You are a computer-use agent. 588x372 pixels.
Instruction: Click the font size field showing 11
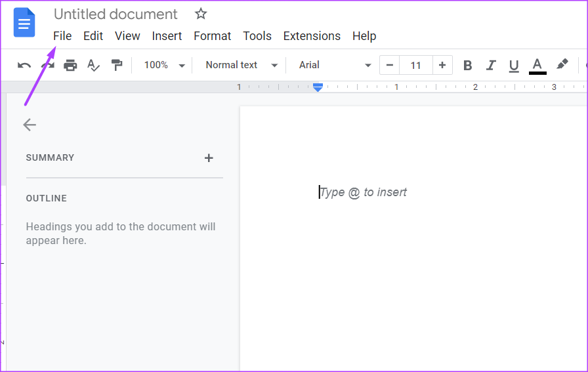415,65
